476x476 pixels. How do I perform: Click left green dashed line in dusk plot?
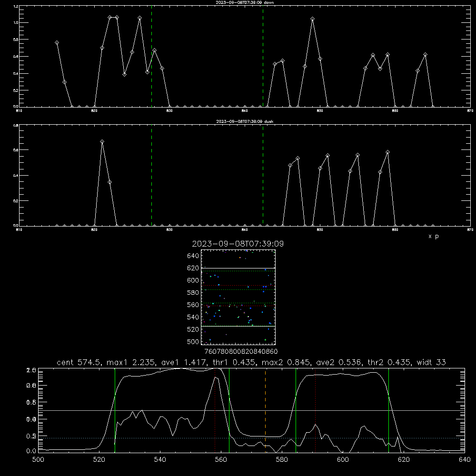click(151, 175)
